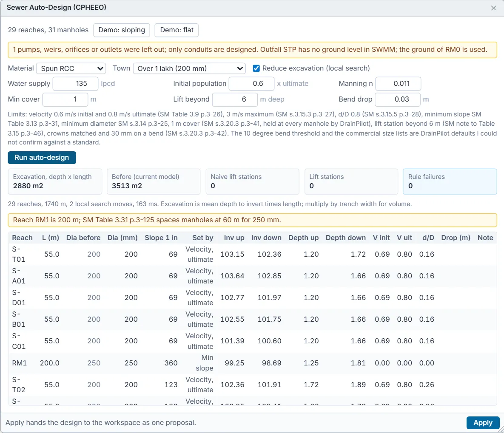Open the Material dropdown showing Spun RCC
The image size is (504, 433).
pyautogui.click(x=71, y=68)
